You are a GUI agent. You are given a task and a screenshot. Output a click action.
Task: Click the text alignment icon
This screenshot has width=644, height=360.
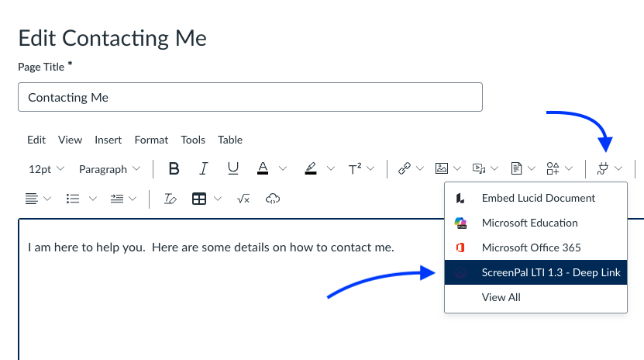31,199
